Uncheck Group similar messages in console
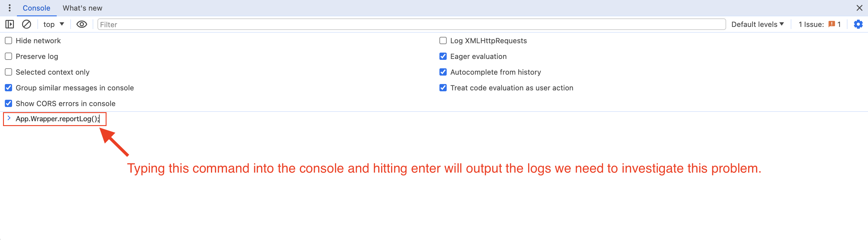The width and height of the screenshot is (868, 240). (8, 88)
